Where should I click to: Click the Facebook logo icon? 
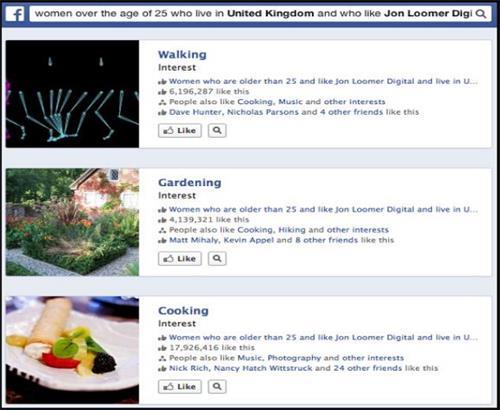pos(15,14)
